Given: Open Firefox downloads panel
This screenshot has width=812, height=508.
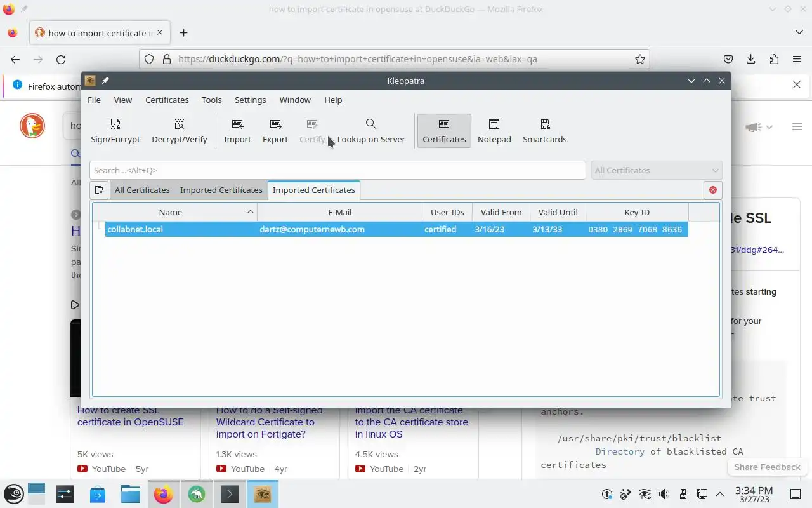Looking at the screenshot, I should click(x=751, y=59).
